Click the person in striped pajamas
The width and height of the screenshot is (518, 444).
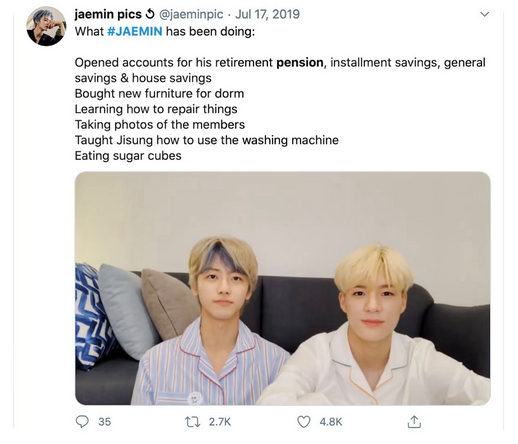pos(213,321)
